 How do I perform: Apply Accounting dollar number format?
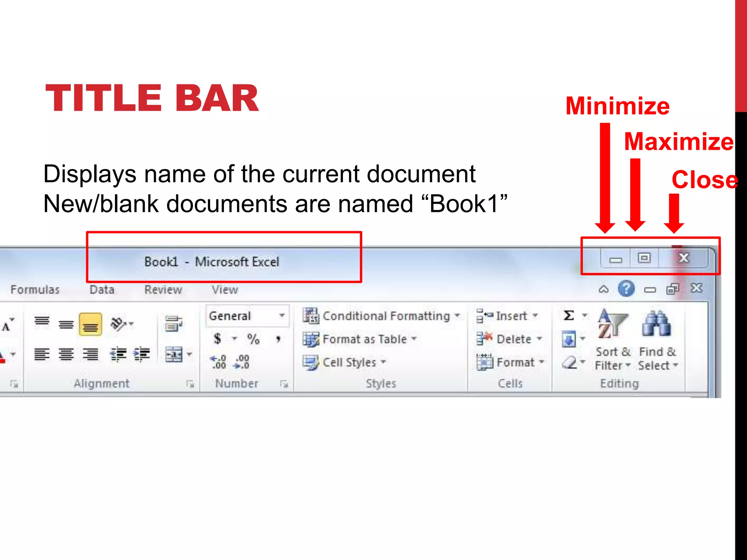(217, 339)
